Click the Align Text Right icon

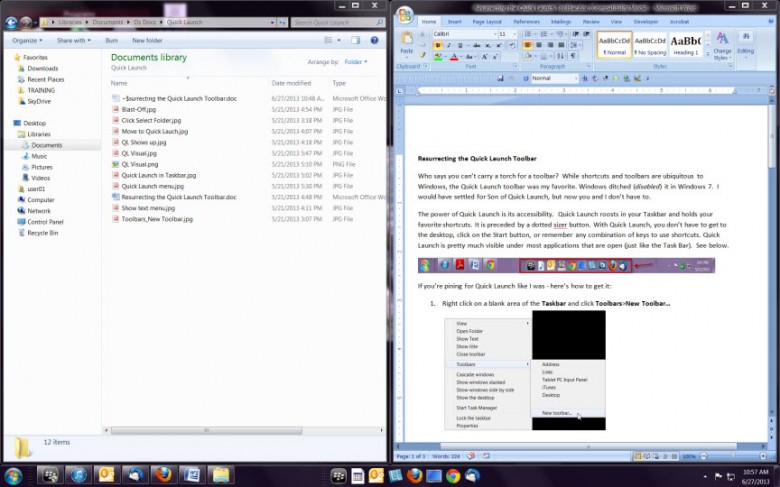pyautogui.click(x=550, y=45)
